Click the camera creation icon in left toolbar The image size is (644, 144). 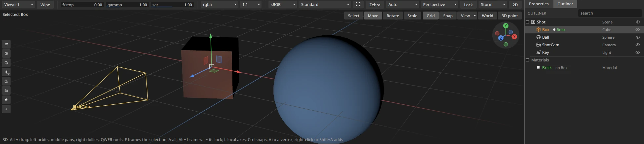click(x=6, y=81)
